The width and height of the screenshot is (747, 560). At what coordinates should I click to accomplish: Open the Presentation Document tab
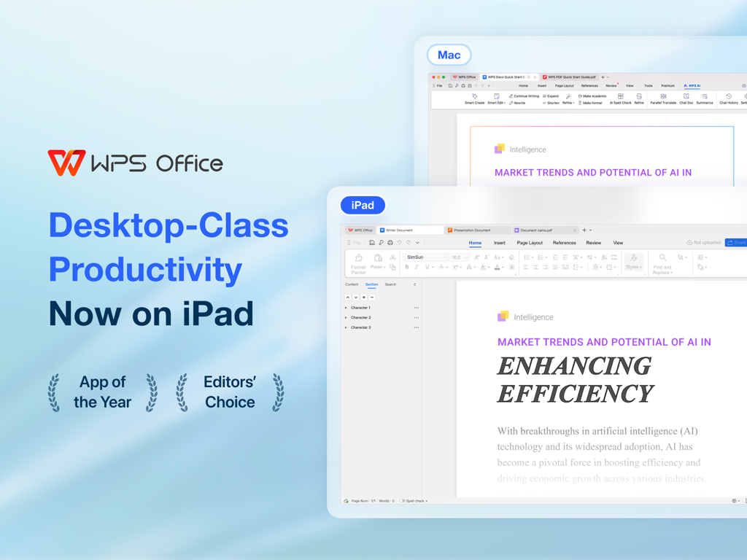point(471,230)
